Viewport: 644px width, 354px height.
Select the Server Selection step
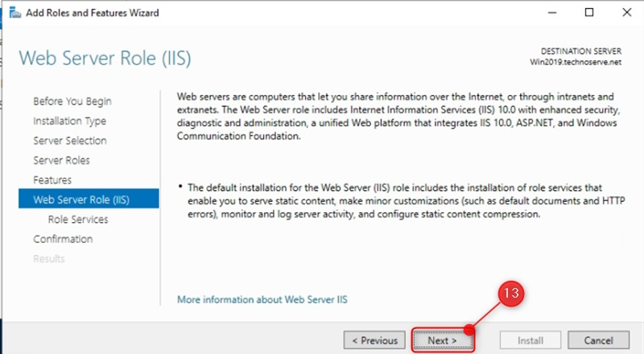[x=69, y=141]
